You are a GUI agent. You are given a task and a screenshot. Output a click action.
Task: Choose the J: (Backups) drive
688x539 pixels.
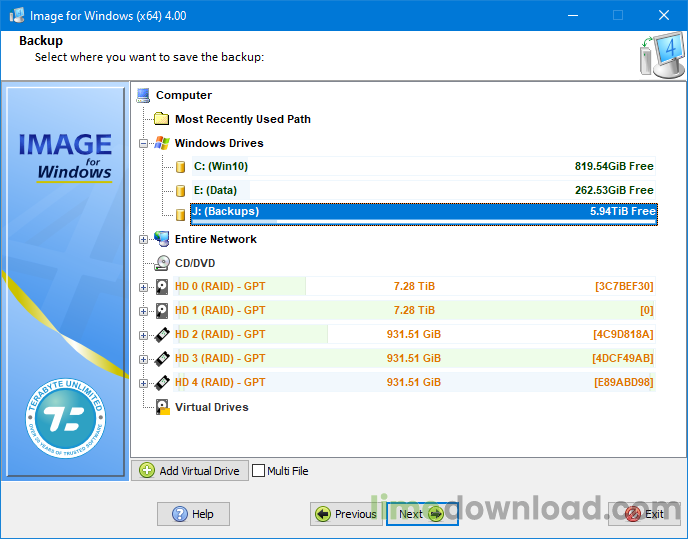(x=225, y=212)
